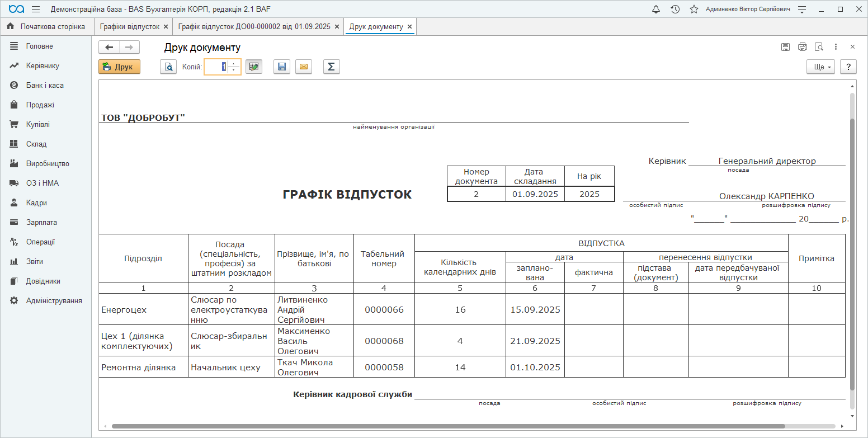Image resolution: width=868 pixels, height=438 pixels.
Task: Click the Копій number input field
Action: point(217,67)
